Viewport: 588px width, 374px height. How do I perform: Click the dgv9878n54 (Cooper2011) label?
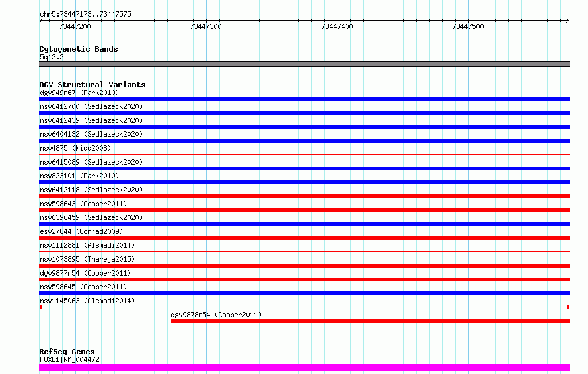point(216,315)
